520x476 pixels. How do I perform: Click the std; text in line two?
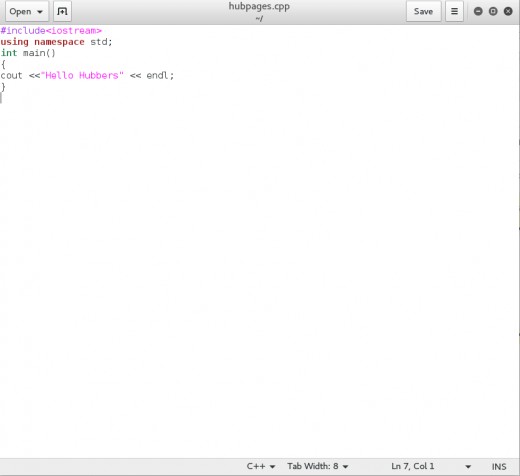click(101, 42)
